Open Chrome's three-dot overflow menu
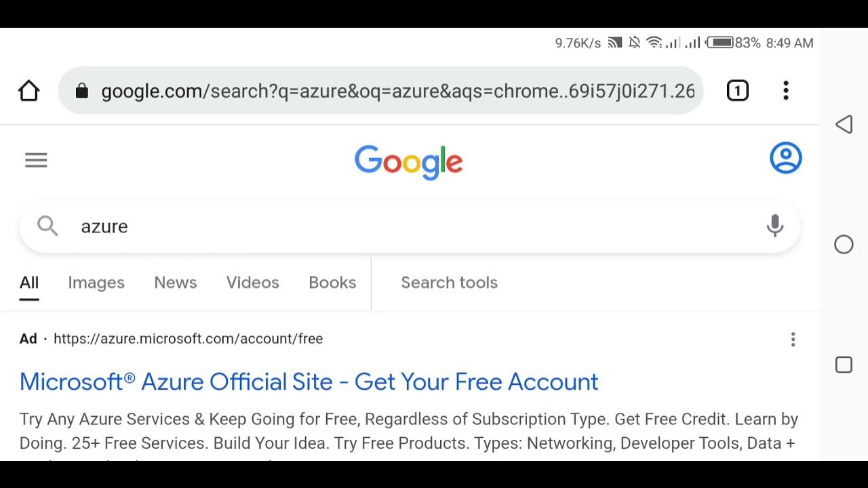The height and width of the screenshot is (488, 868). click(786, 91)
